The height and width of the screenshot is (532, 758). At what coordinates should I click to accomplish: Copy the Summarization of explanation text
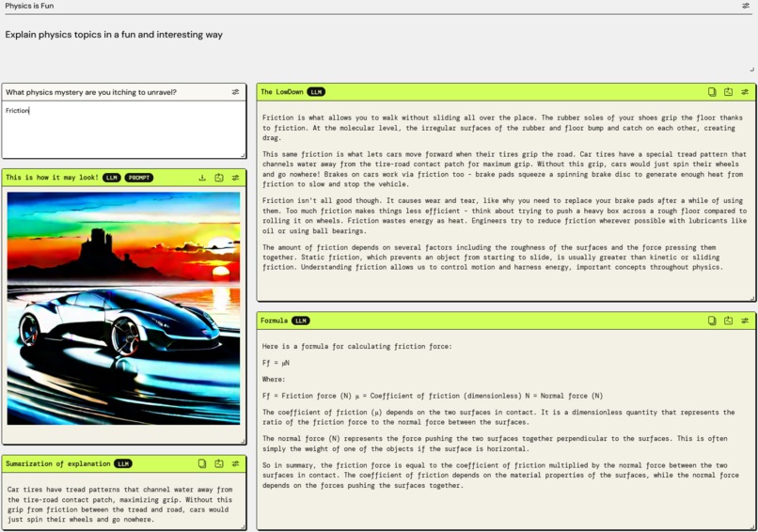coord(202,464)
